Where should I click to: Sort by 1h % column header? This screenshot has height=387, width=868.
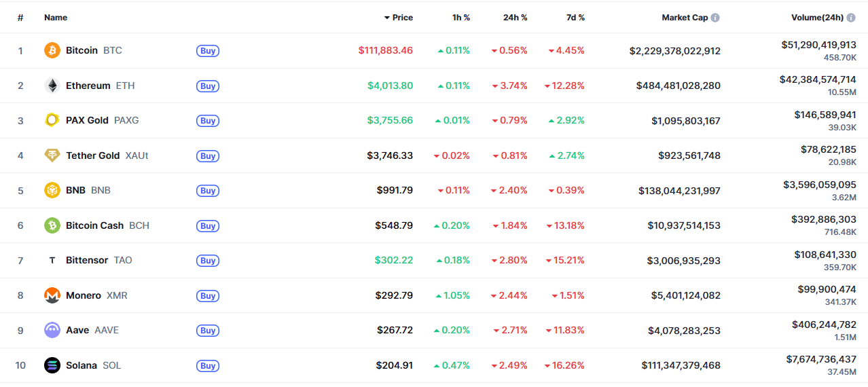pyautogui.click(x=461, y=18)
